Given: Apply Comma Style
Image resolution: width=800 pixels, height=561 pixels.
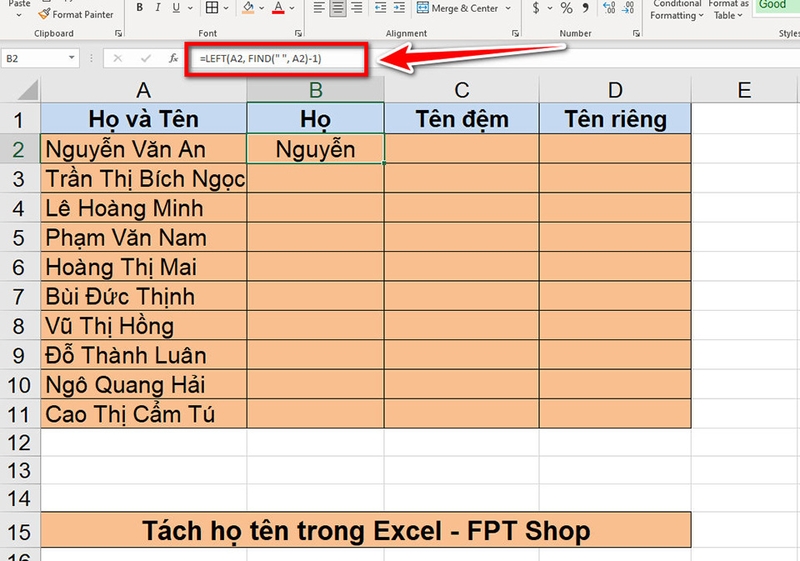Looking at the screenshot, I should click(585, 8).
